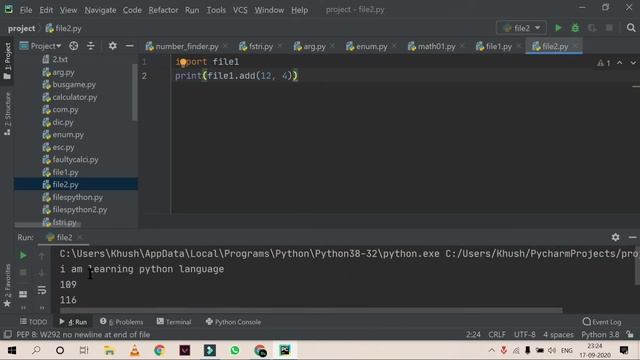
Task: Click the intention lightbulb on line 1
Action: pyautogui.click(x=183, y=62)
